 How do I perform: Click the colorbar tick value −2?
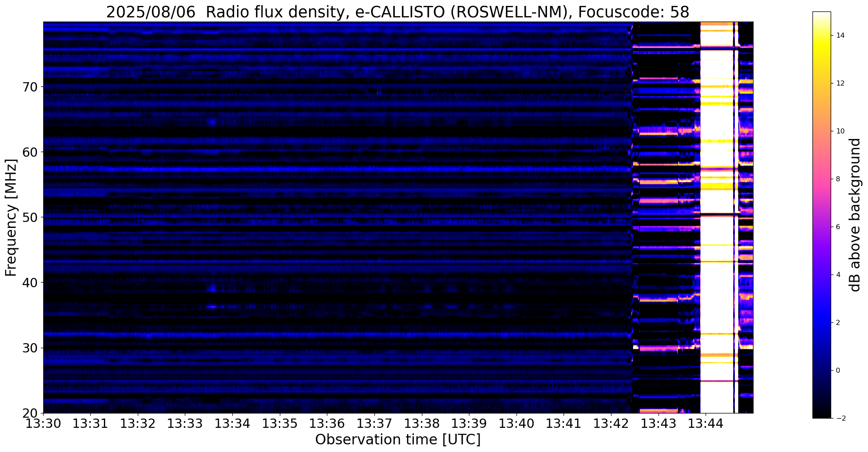click(840, 419)
